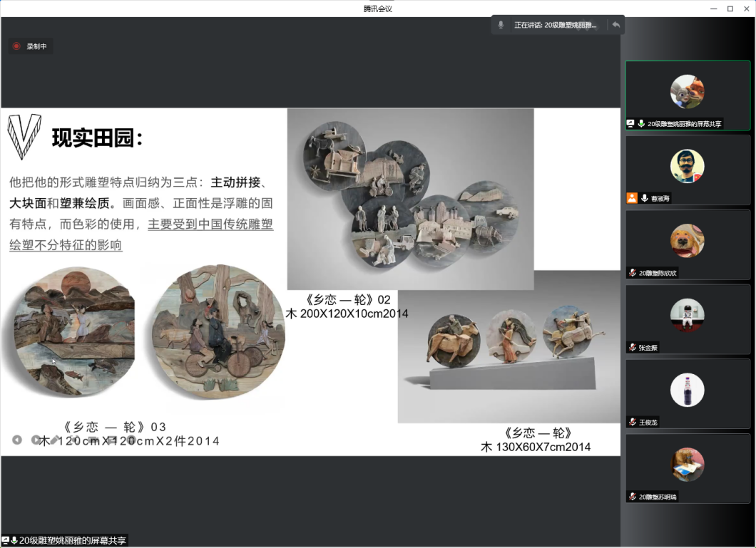Select 20雕塑陈欣欣's dog avatar
Screen dimensions: 756x548
(687, 241)
